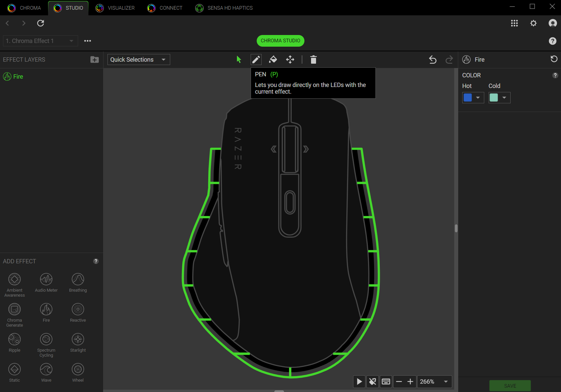The width and height of the screenshot is (561, 392).
Task: Add the Spectrum Cycling effect
Action: (x=46, y=345)
